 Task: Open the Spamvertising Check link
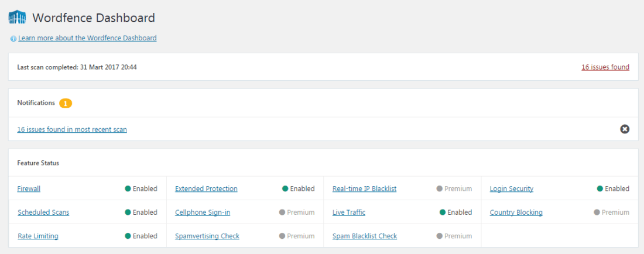(207, 236)
